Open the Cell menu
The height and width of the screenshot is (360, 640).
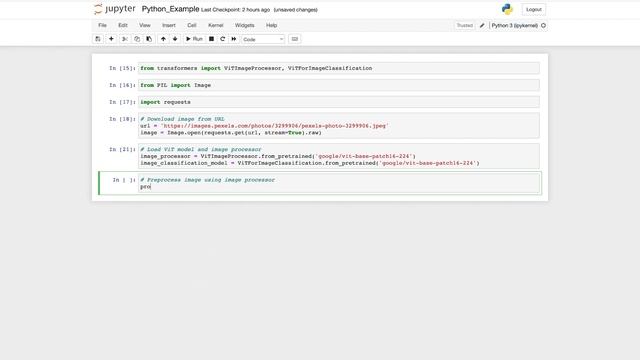click(x=192, y=25)
